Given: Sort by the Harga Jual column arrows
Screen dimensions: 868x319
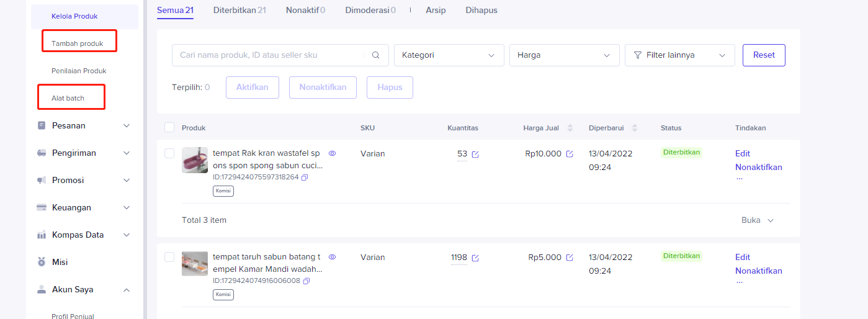Looking at the screenshot, I should [570, 128].
